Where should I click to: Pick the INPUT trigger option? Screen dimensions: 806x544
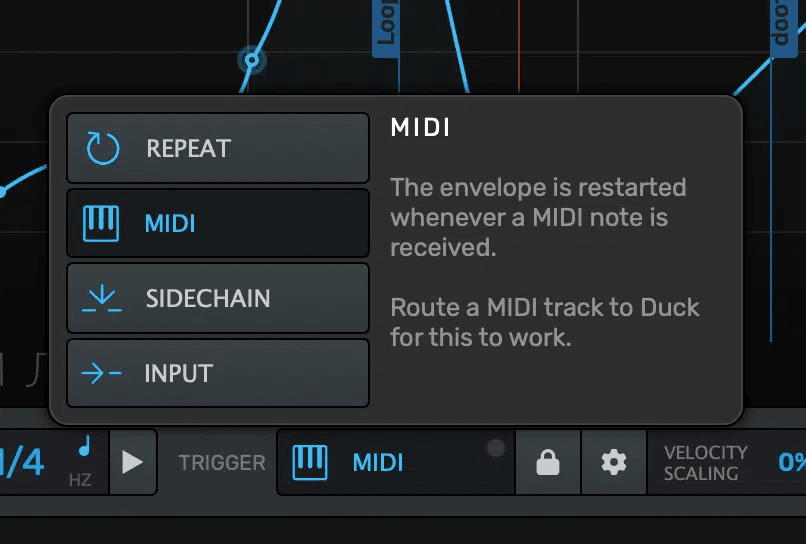218,373
